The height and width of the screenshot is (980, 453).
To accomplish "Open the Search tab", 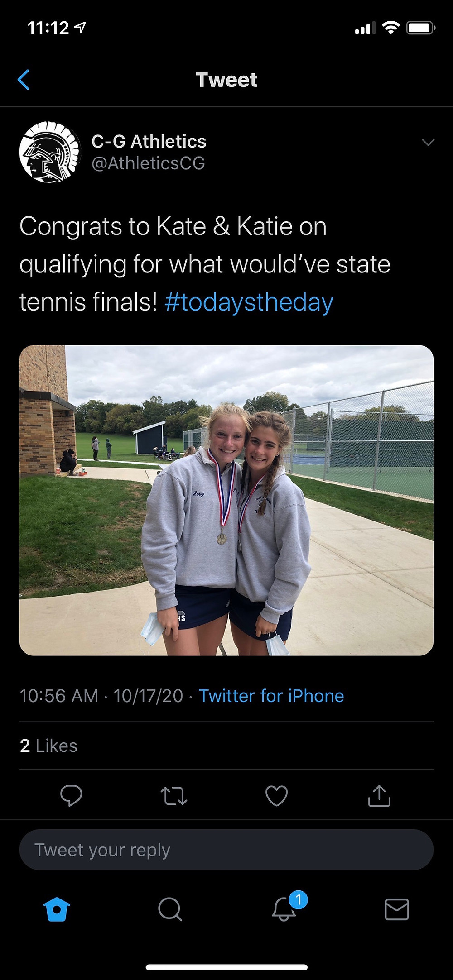I will [170, 909].
